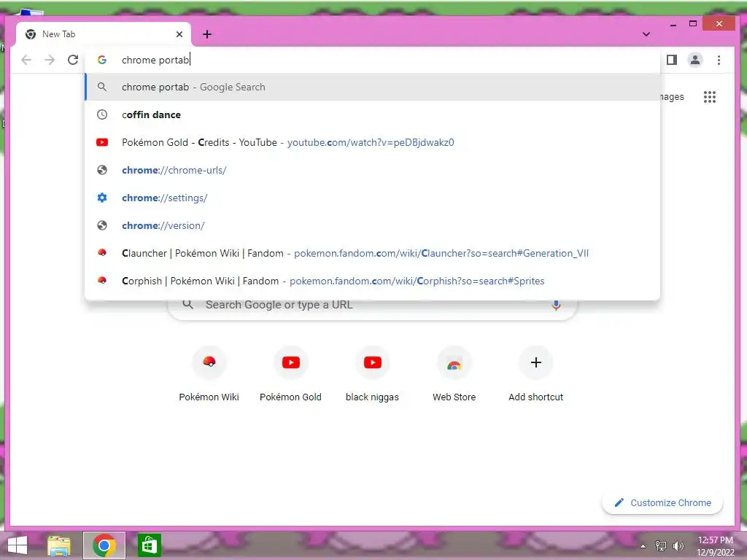747x560 pixels.
Task: Open a new tab with the plus button
Action: (207, 34)
